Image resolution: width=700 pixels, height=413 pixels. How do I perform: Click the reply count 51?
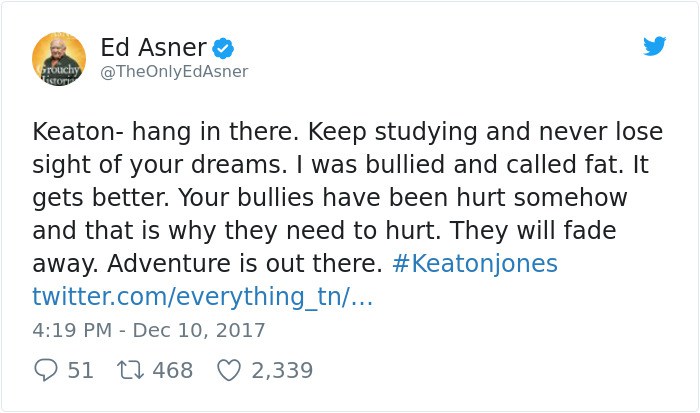coord(81,370)
